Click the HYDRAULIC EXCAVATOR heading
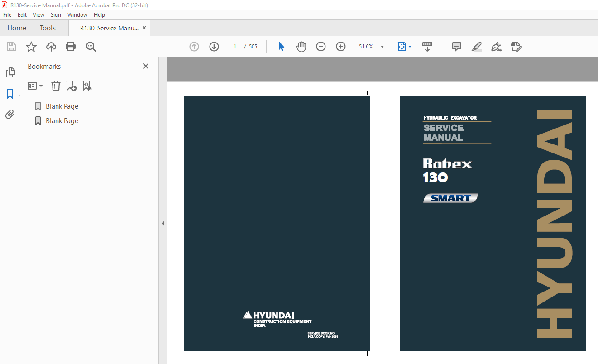The height and width of the screenshot is (364, 598). [450, 118]
